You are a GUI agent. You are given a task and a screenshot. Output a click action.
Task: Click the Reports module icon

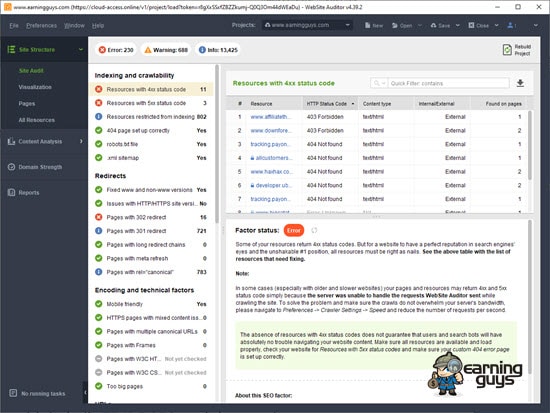pos(12,193)
